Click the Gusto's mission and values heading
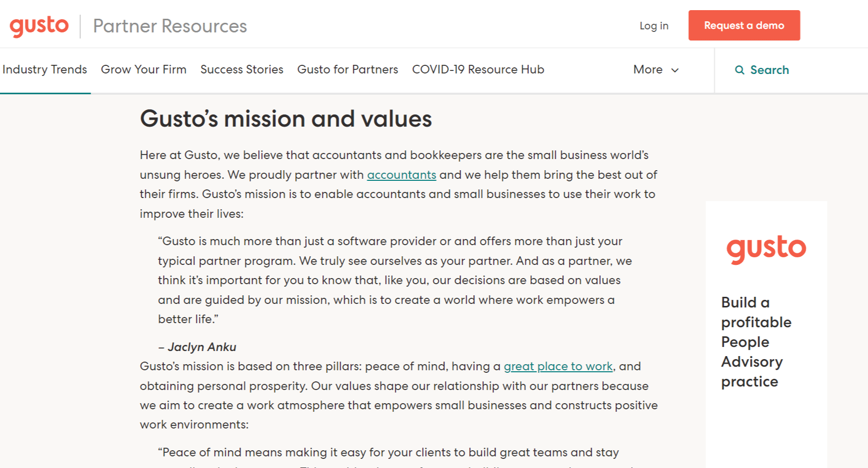868x468 pixels. pos(286,119)
